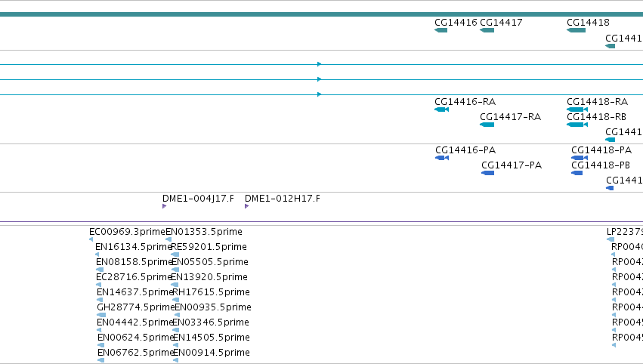Screen dimensions: 643x364
Task: Select the CG14417-RA transcript glyph
Action: point(487,125)
